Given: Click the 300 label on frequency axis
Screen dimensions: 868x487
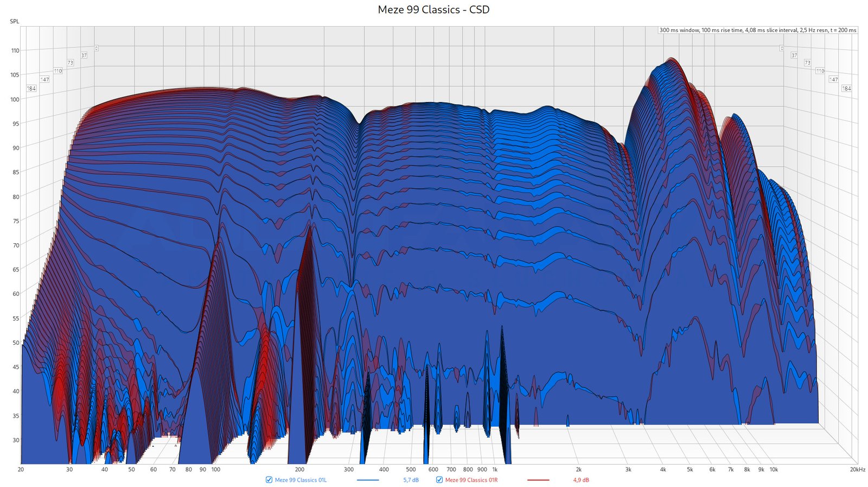Looking at the screenshot, I should coord(349,470).
